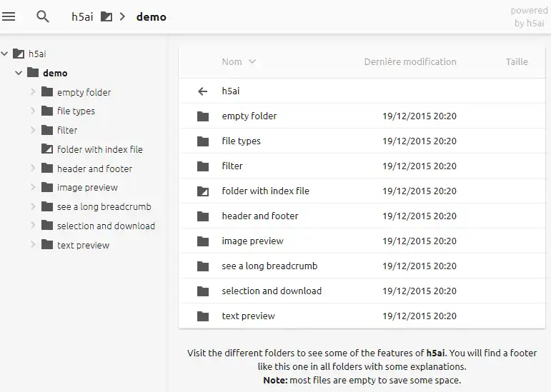Sort by the Taille column

pos(516,62)
